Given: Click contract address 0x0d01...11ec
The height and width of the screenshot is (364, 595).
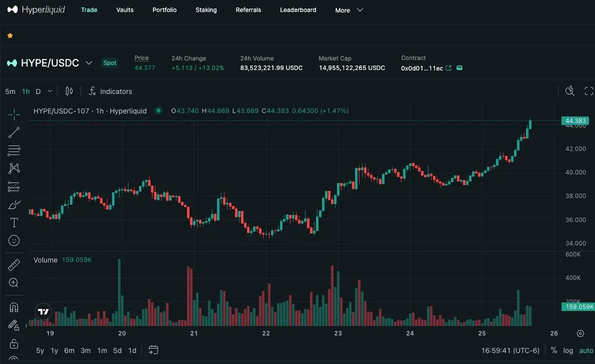Looking at the screenshot, I should click(x=422, y=68).
